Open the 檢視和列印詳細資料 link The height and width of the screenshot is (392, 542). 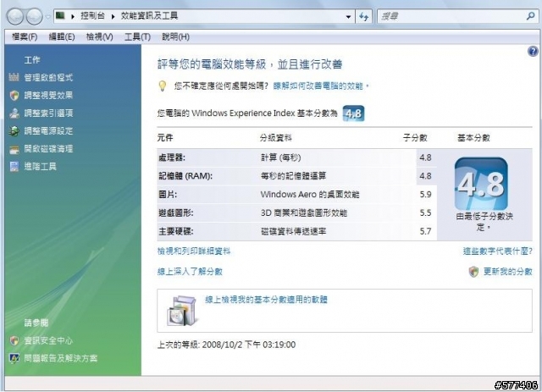(194, 251)
